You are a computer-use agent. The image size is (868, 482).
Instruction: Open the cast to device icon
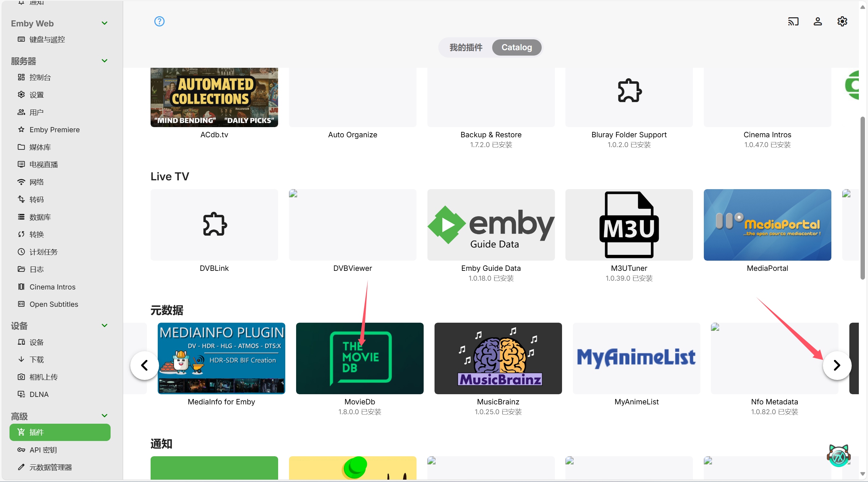pos(793,21)
